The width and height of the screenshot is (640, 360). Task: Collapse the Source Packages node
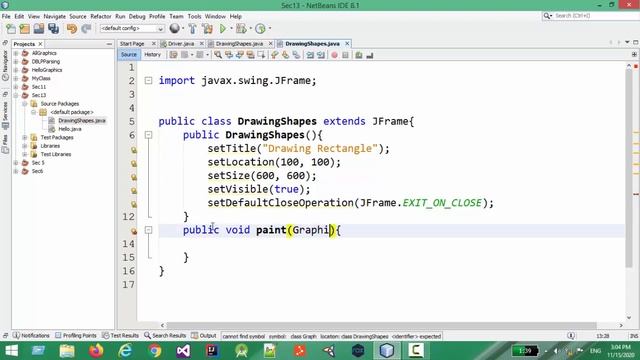[25, 104]
